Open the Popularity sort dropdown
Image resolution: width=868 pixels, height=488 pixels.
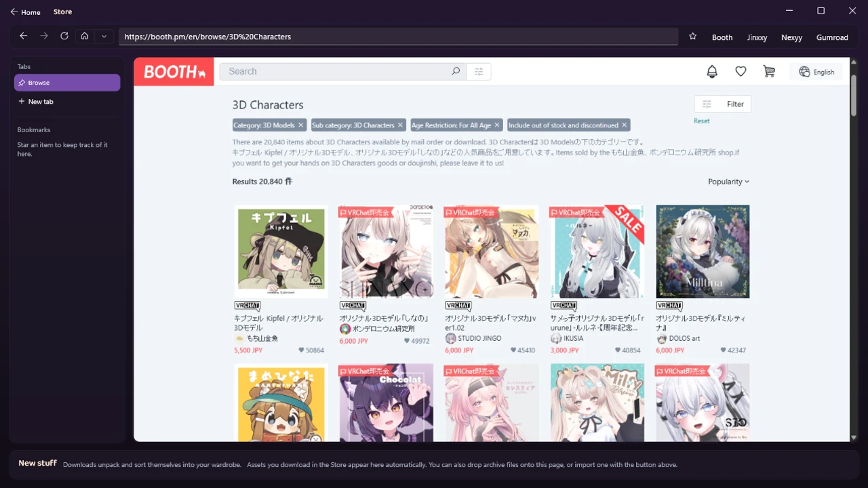click(x=729, y=182)
